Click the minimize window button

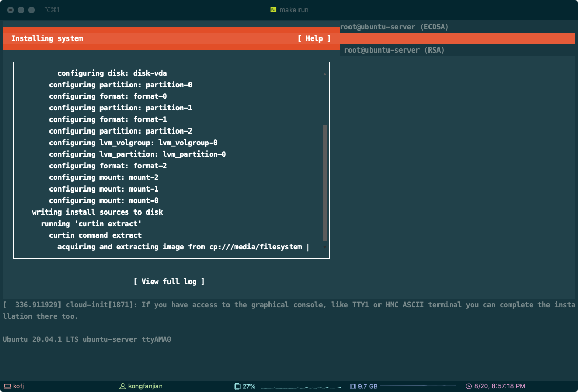pyautogui.click(x=21, y=10)
